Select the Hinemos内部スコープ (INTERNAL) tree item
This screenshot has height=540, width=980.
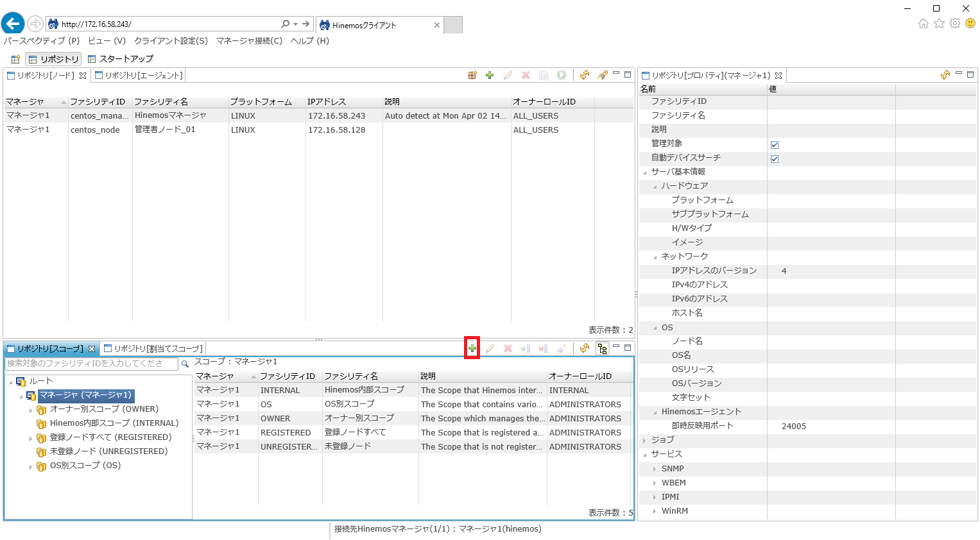point(114,423)
